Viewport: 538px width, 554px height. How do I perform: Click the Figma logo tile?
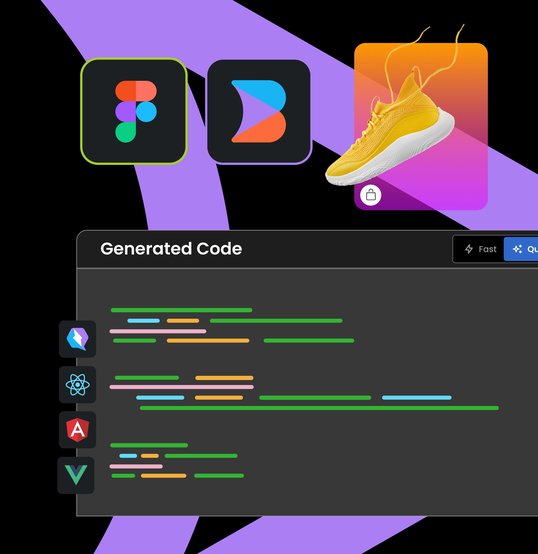134,111
